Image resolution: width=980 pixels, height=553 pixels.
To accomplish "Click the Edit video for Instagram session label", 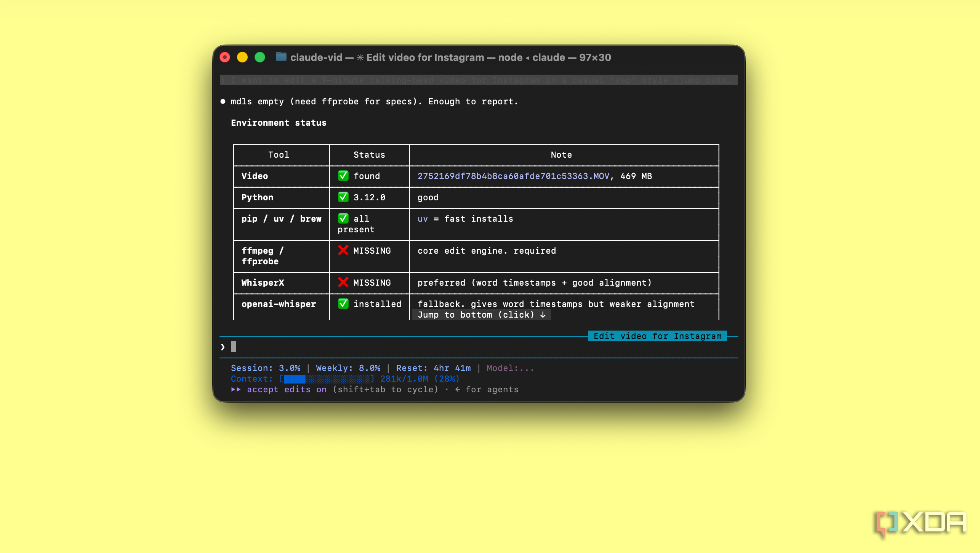I will 657,336.
